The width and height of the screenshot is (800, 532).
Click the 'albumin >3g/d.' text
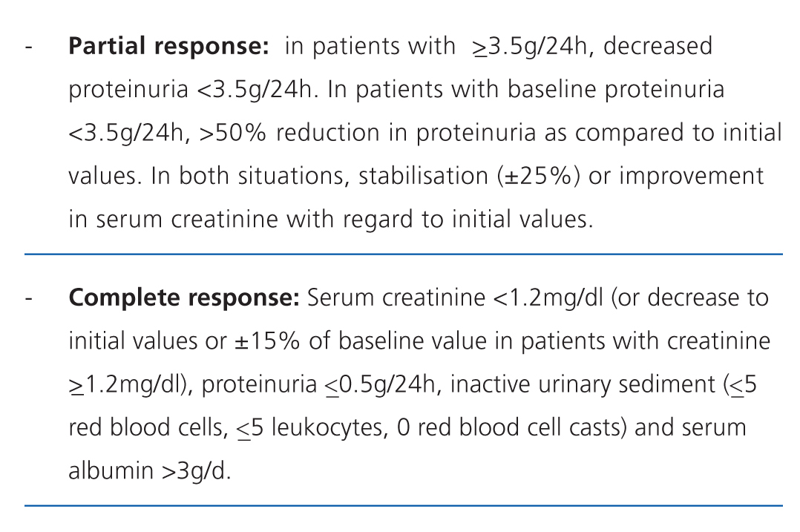click(150, 472)
